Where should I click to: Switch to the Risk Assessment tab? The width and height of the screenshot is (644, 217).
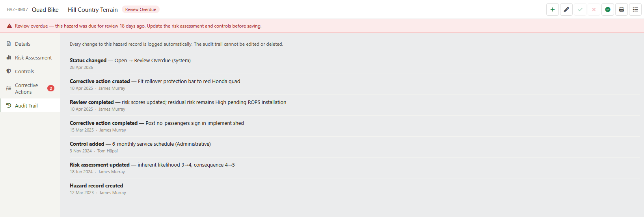(30, 57)
